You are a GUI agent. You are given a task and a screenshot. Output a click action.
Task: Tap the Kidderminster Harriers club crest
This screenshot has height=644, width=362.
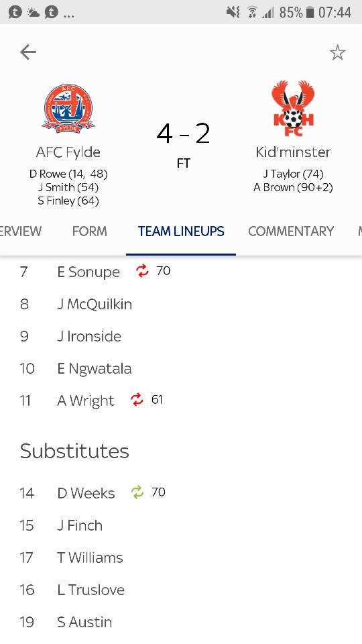(293, 109)
